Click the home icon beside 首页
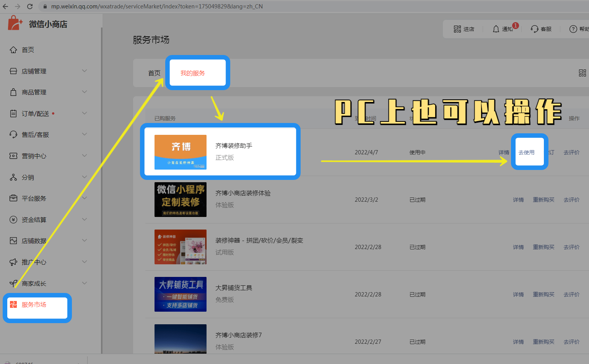The width and height of the screenshot is (589, 364). [x=13, y=50]
